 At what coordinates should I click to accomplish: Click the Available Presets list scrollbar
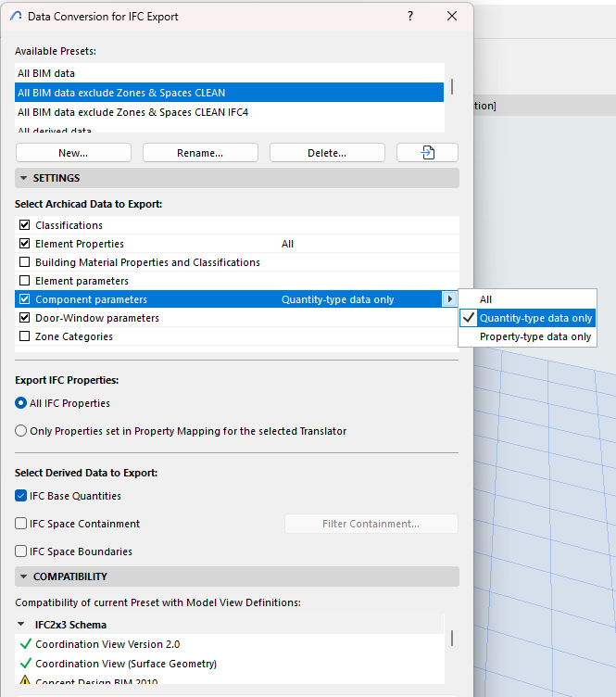point(452,87)
